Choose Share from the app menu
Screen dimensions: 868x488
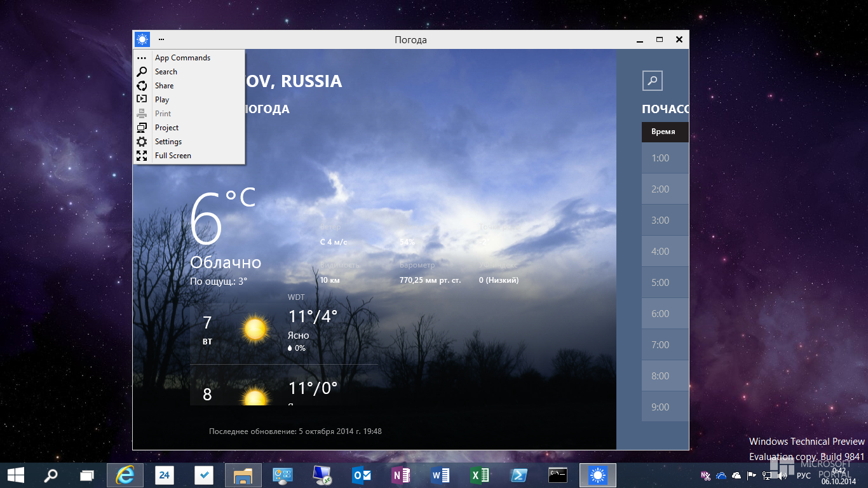(164, 86)
